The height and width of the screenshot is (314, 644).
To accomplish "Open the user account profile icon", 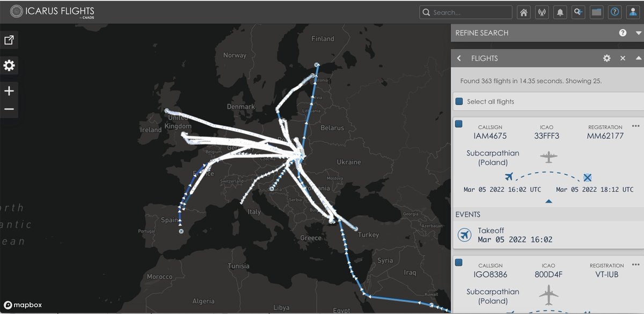I will pyautogui.click(x=633, y=12).
